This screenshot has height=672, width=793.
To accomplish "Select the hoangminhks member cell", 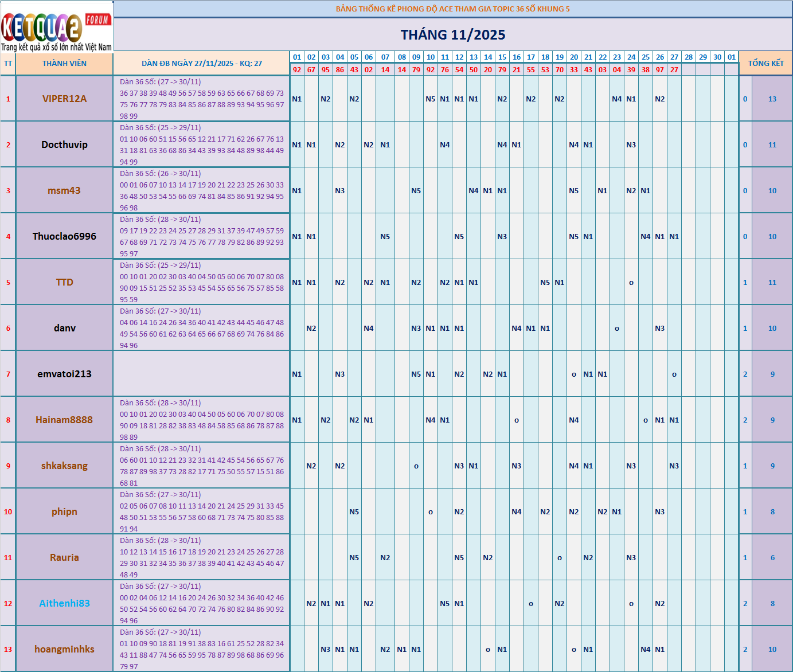I will pos(64,649).
